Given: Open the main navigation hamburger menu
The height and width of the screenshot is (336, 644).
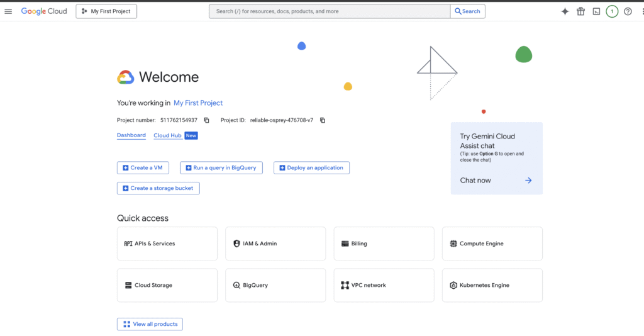Looking at the screenshot, I should (x=8, y=11).
